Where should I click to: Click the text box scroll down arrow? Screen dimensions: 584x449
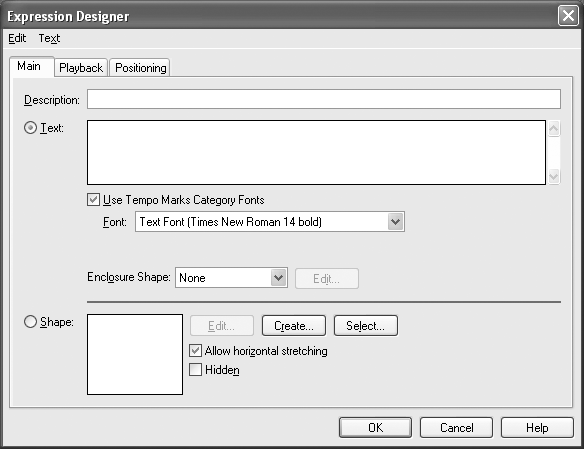[x=554, y=176]
